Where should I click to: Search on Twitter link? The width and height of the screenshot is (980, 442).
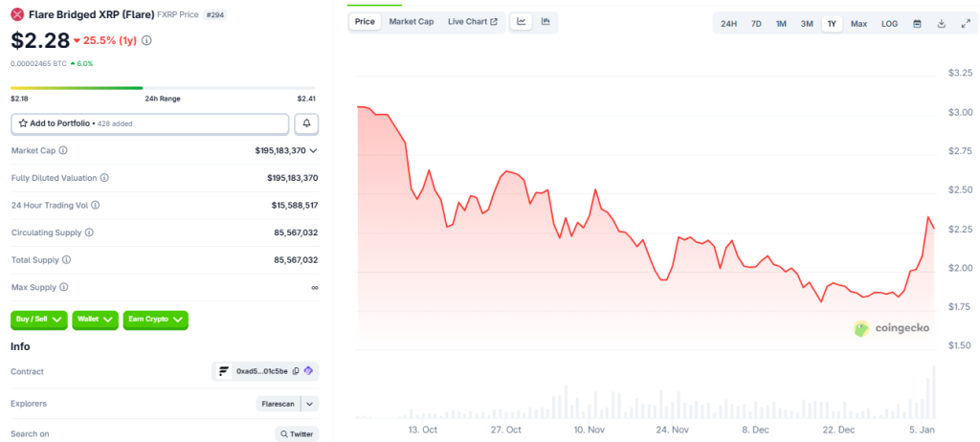coord(297,434)
